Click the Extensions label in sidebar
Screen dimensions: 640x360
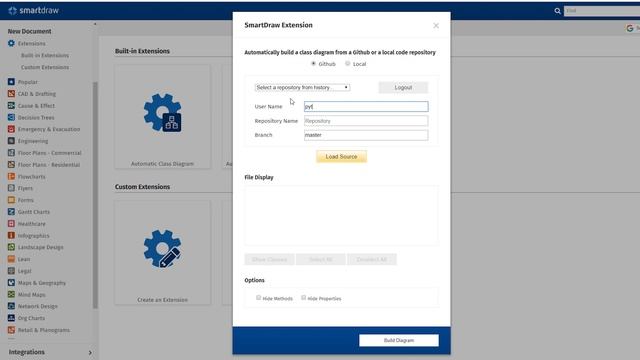click(x=31, y=43)
